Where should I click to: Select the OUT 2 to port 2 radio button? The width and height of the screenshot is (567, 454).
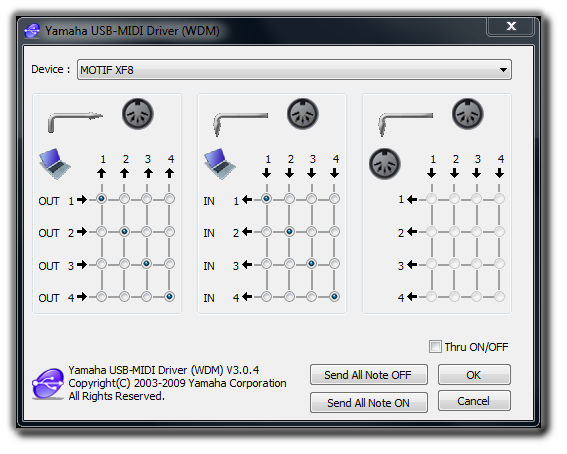124,231
